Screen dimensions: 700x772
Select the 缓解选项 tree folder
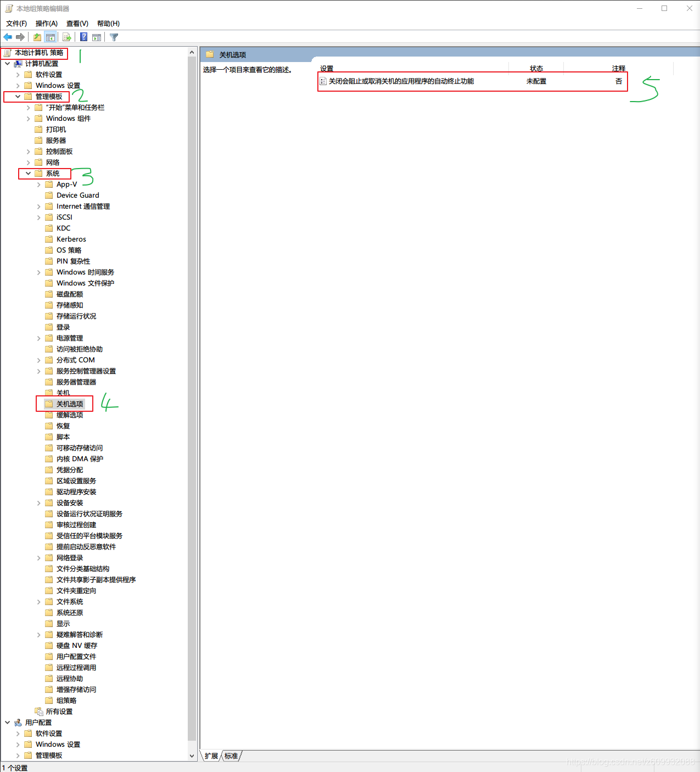click(70, 415)
